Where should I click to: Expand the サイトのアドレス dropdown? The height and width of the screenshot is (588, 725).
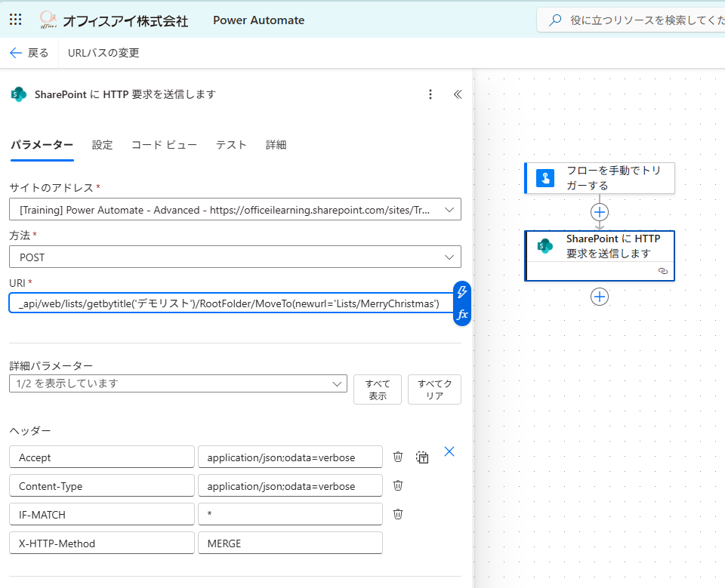coord(450,210)
